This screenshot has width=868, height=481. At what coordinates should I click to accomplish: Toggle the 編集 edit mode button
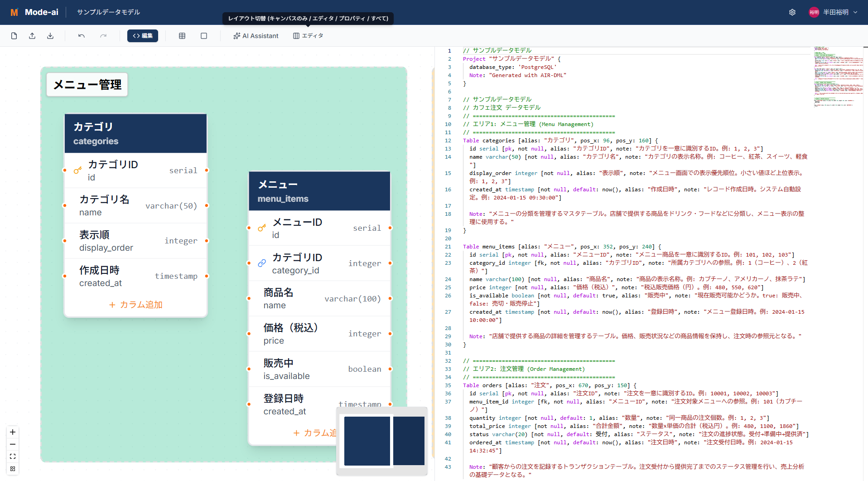143,36
